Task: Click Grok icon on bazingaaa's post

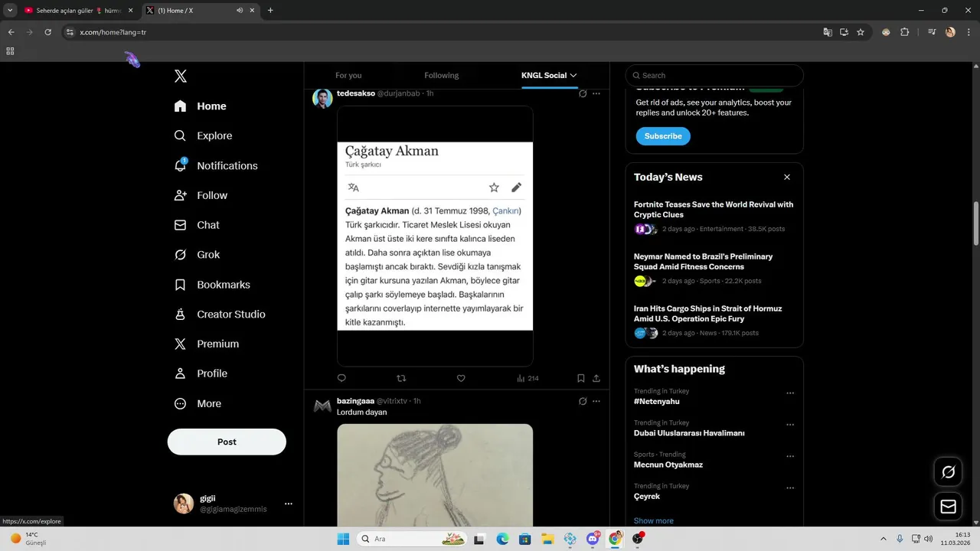Action: [583, 401]
